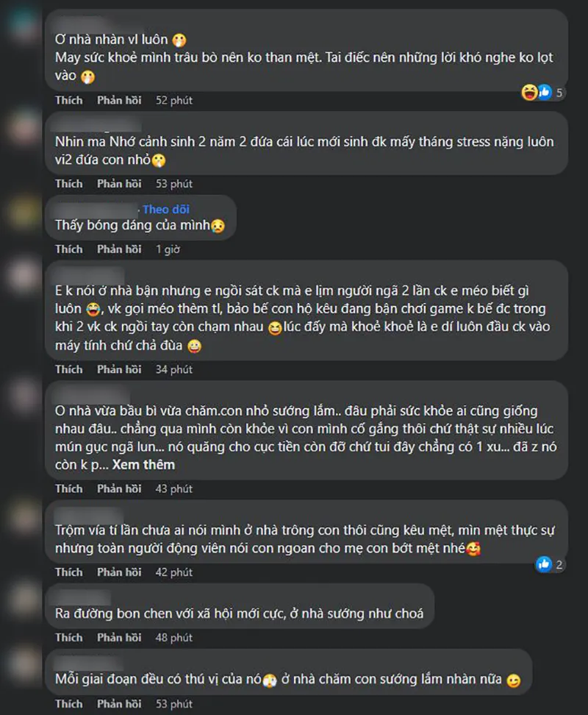Click the blue like reaction icon beside count 5
The width and height of the screenshot is (588, 715).
coord(545,93)
